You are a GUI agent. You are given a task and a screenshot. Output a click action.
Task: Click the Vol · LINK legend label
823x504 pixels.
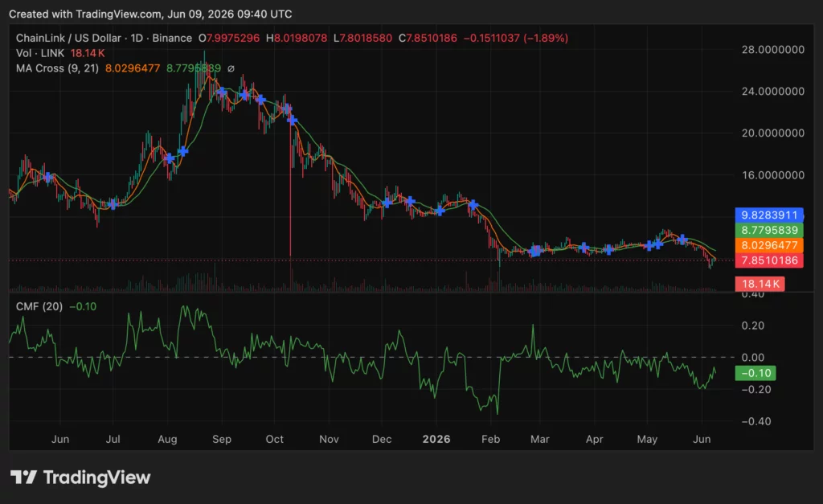pos(40,53)
